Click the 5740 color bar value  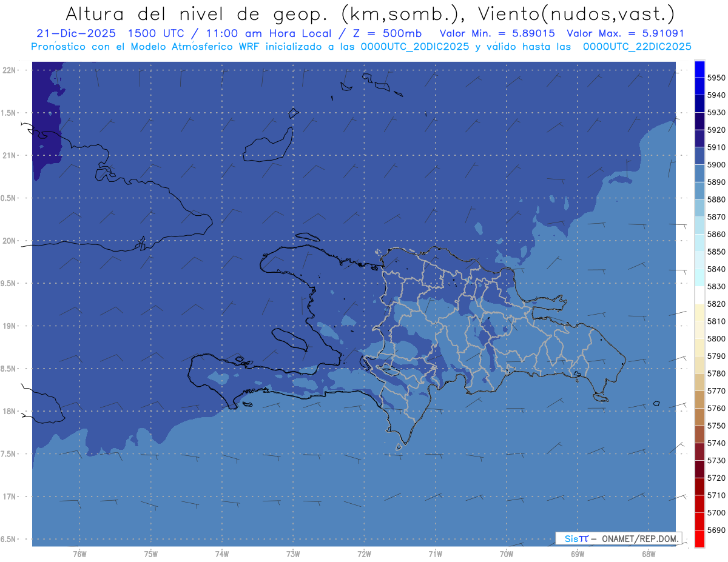click(716, 443)
